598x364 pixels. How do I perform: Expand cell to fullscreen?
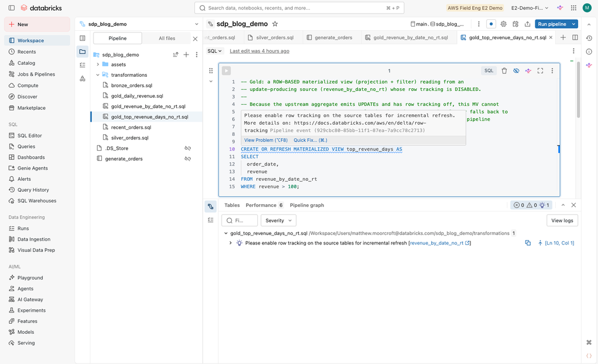[x=540, y=71]
